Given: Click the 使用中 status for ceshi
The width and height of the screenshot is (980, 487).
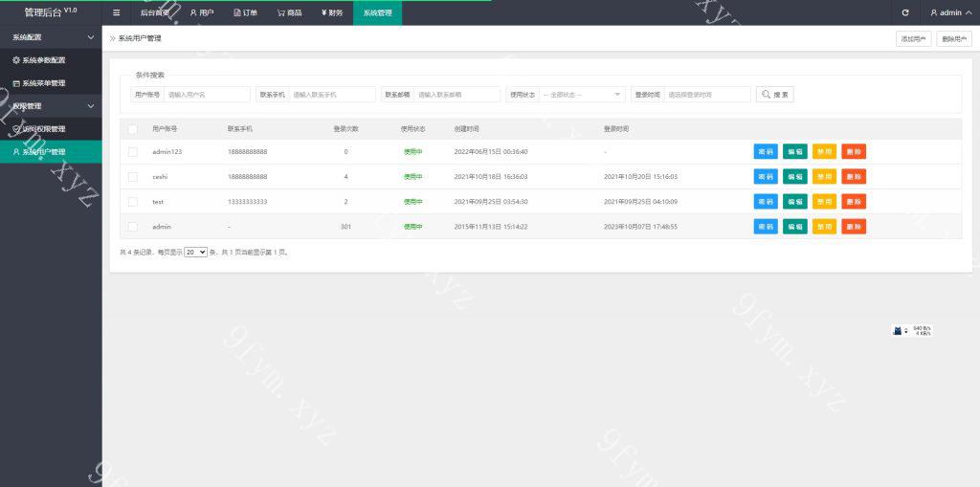Looking at the screenshot, I should click(412, 177).
